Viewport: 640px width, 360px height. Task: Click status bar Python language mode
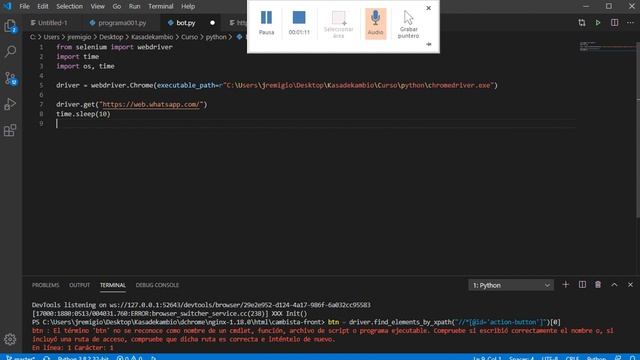coord(596,358)
